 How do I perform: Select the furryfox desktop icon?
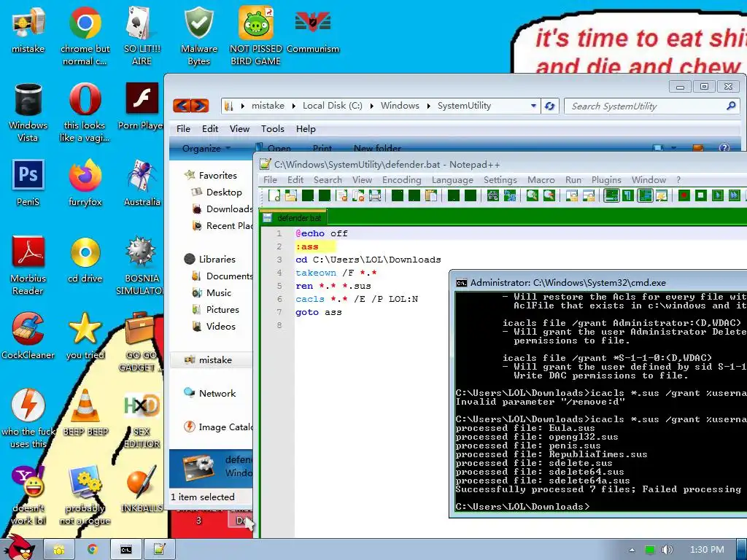click(85, 183)
